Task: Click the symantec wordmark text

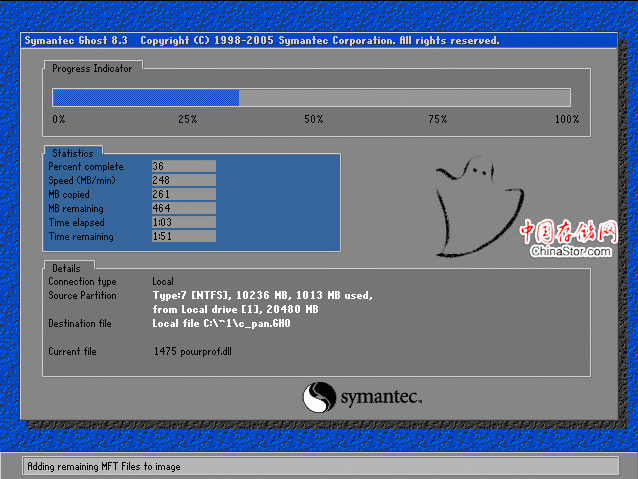Action: 381,397
